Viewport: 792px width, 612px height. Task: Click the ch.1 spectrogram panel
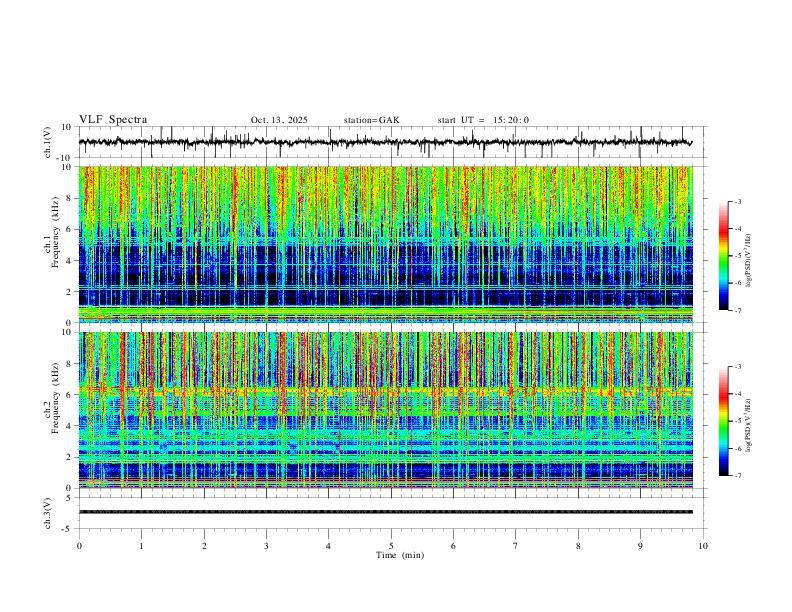click(385, 244)
